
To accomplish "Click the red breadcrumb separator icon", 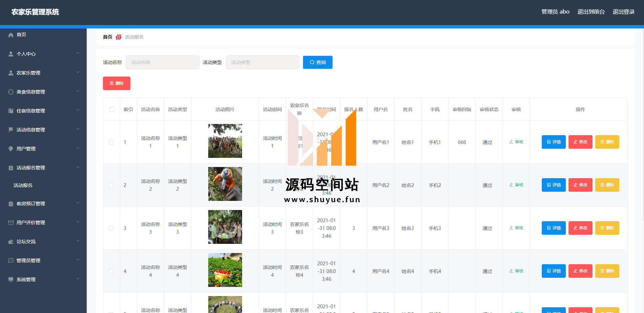I will (x=119, y=37).
